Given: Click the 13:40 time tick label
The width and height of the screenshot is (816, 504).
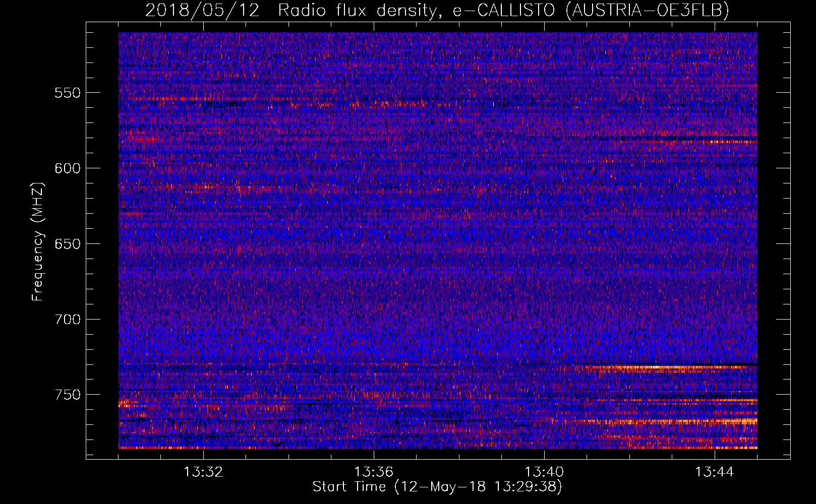Looking at the screenshot, I should pyautogui.click(x=544, y=472).
